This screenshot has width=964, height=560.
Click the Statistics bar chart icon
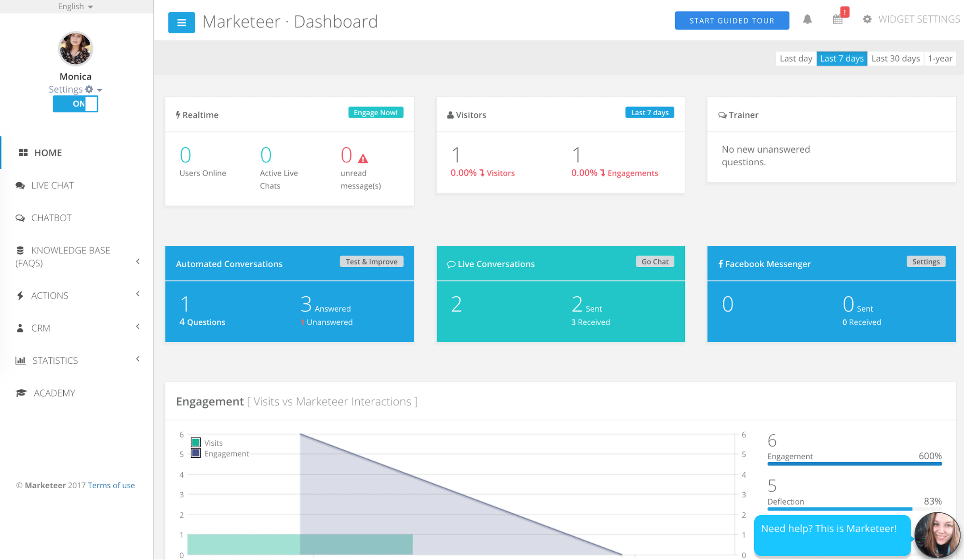(21, 360)
